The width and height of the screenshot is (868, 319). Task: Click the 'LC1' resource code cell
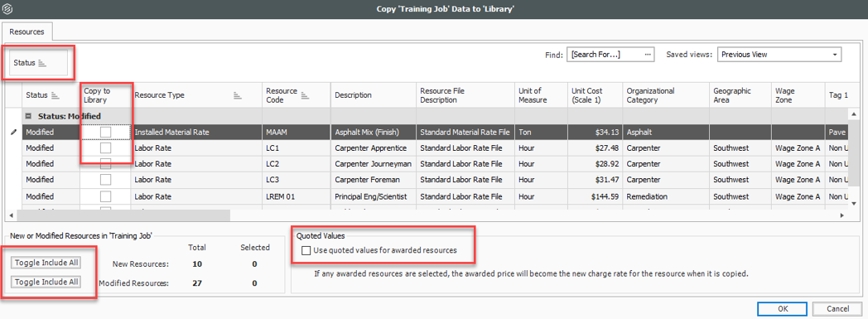pyautogui.click(x=297, y=148)
